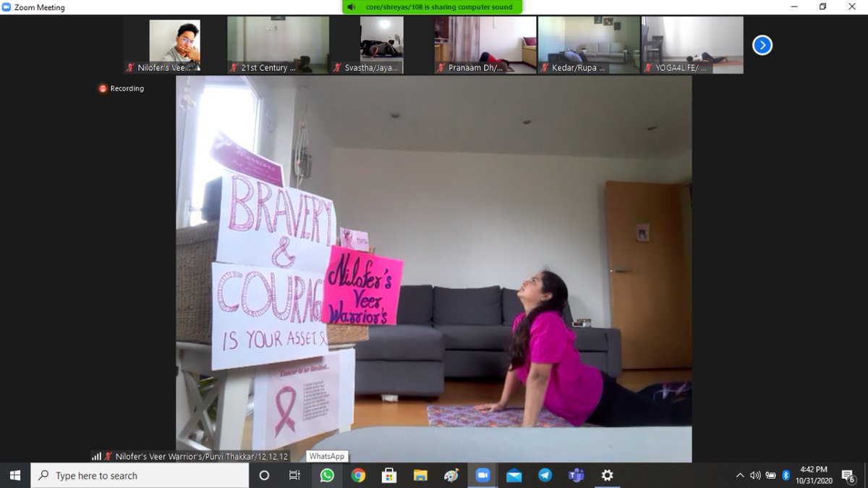This screenshot has height=488, width=868.
Task: Click the Recording label text
Action: tap(127, 88)
